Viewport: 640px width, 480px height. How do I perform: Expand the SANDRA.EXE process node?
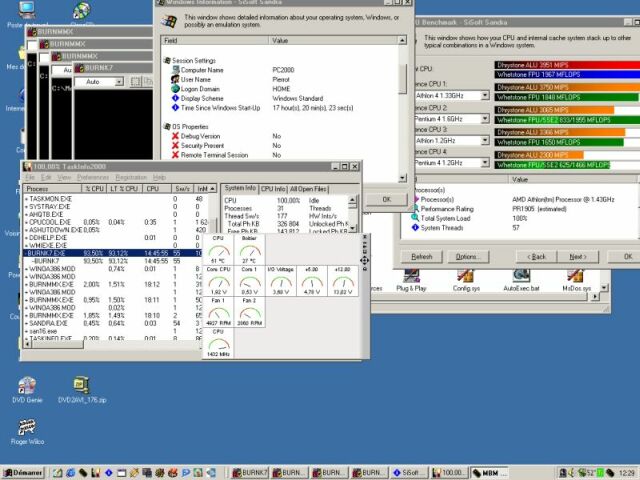pyautogui.click(x=27, y=323)
